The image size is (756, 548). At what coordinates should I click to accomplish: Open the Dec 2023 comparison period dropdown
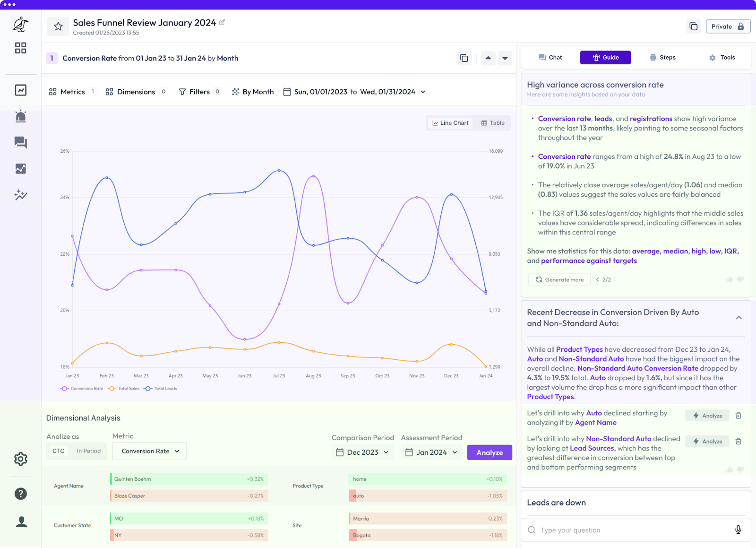tap(362, 452)
